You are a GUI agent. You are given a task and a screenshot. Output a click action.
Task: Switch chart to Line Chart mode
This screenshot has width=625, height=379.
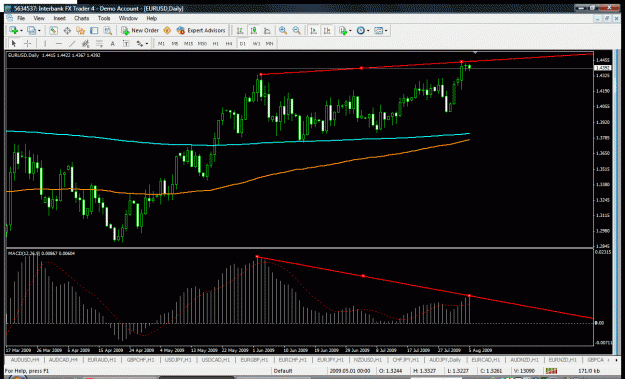(267, 30)
